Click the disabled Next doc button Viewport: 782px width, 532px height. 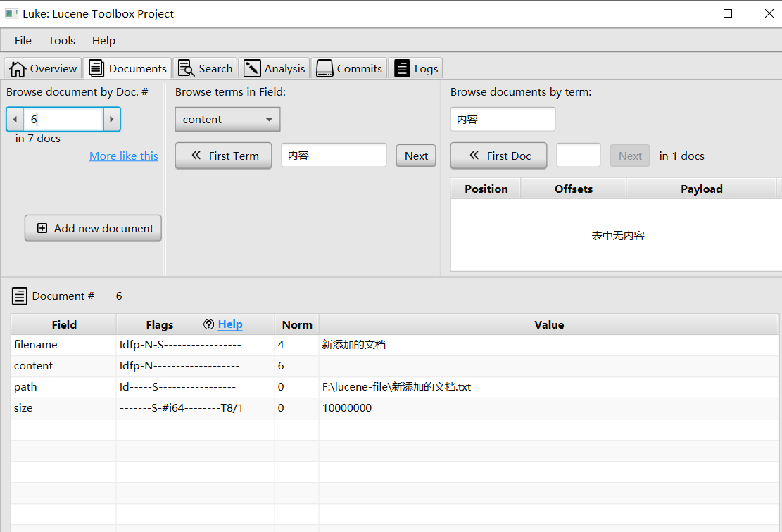pyautogui.click(x=630, y=156)
